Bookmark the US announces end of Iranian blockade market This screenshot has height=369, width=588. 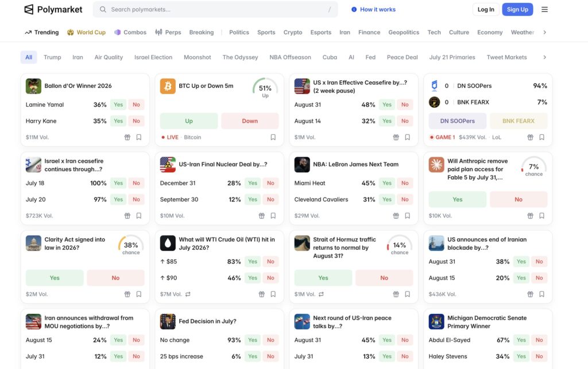click(541, 294)
